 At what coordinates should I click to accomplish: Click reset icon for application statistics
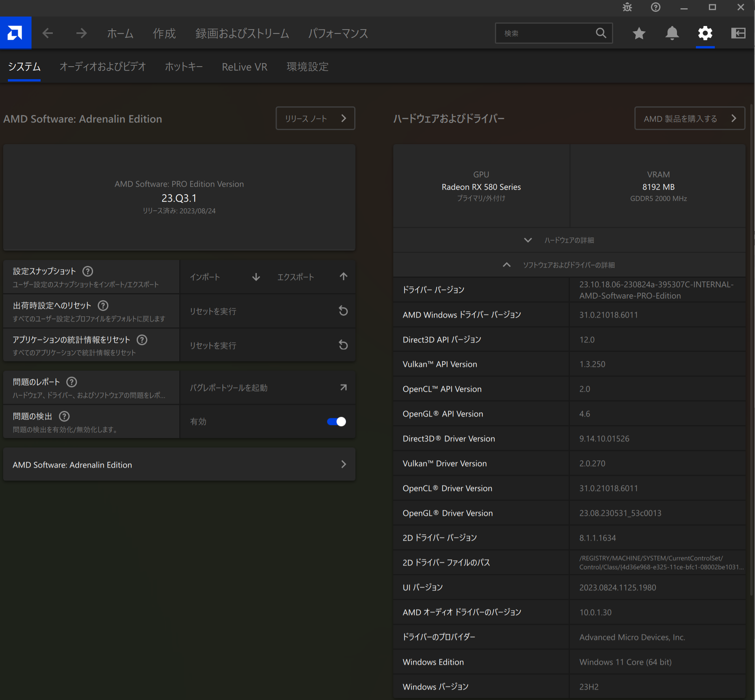coord(343,345)
